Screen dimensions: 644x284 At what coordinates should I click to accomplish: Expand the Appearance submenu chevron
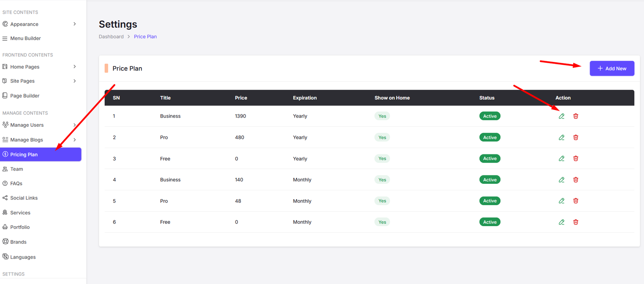click(74, 24)
